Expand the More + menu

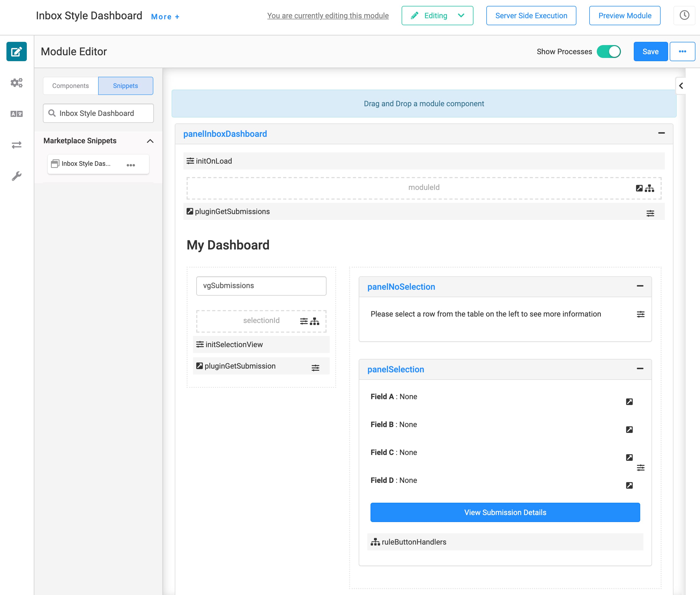pyautogui.click(x=165, y=17)
